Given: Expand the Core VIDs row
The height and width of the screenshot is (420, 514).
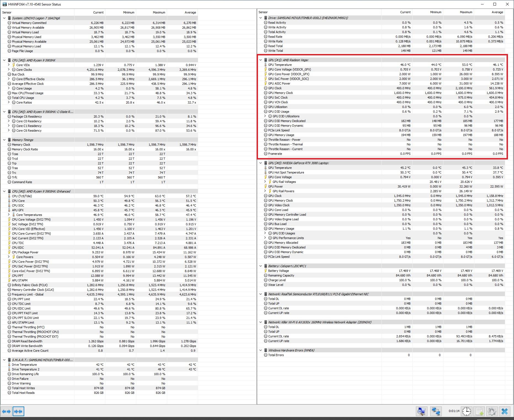Looking at the screenshot, I should pos(9,65).
